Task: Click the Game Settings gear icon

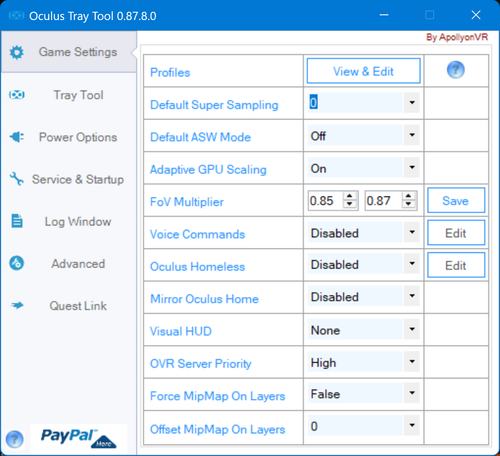Action: tap(17, 52)
